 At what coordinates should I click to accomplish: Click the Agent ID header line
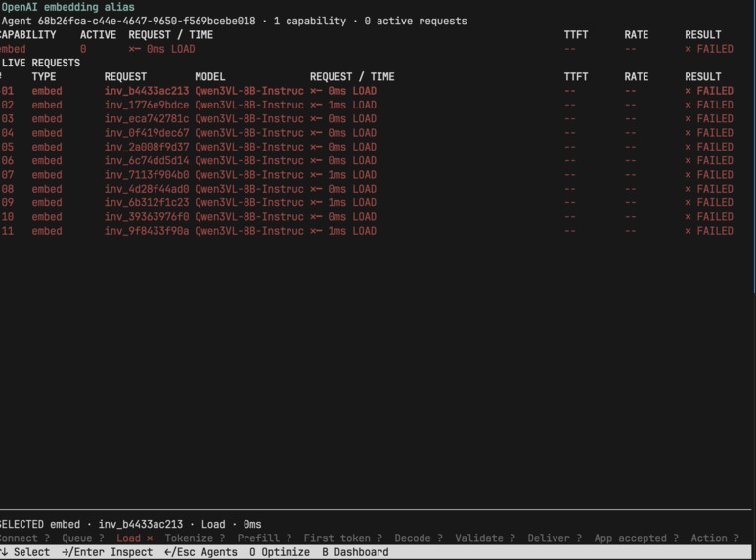(234, 21)
